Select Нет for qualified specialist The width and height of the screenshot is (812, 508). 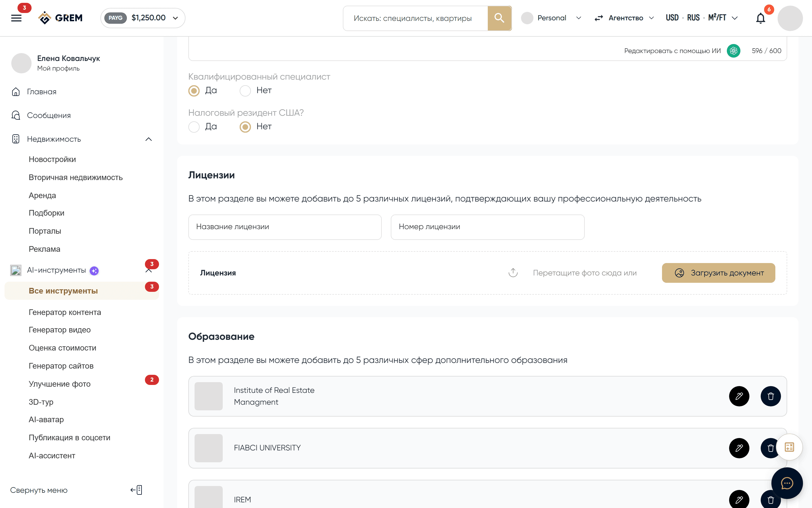pos(245,91)
